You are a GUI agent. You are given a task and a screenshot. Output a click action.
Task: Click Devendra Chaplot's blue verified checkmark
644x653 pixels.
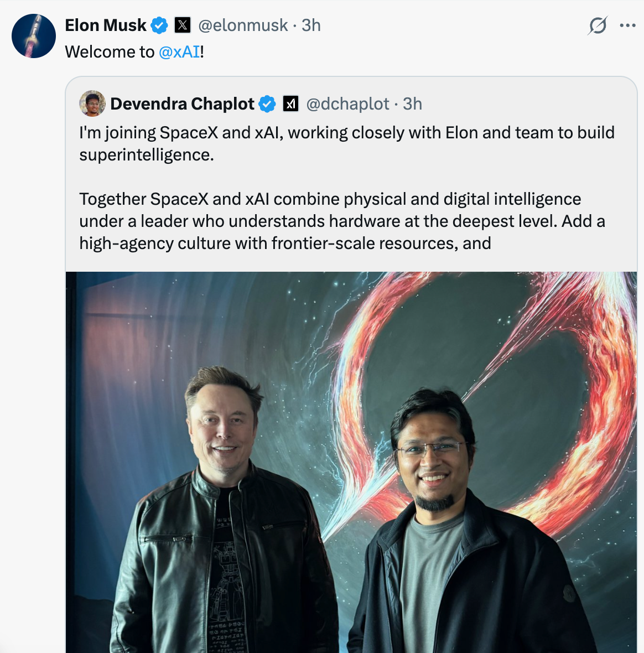(x=267, y=104)
